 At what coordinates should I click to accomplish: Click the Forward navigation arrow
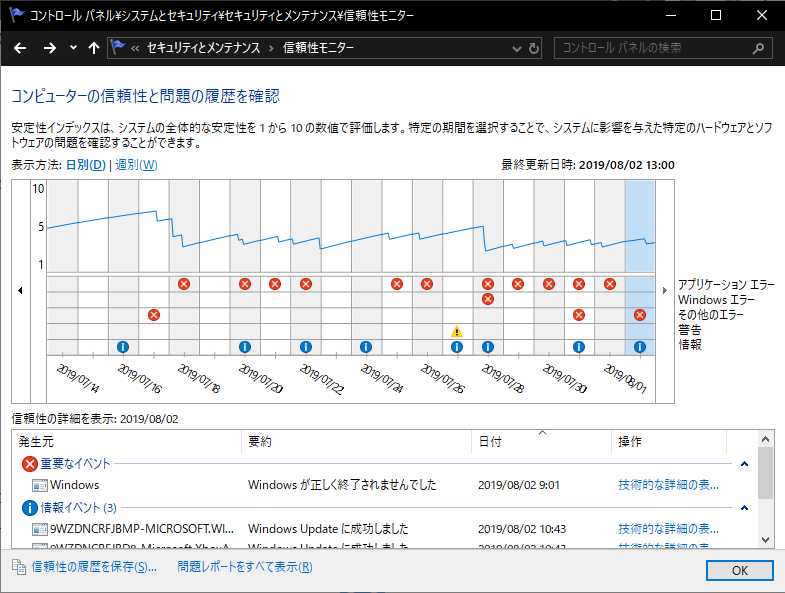point(50,48)
